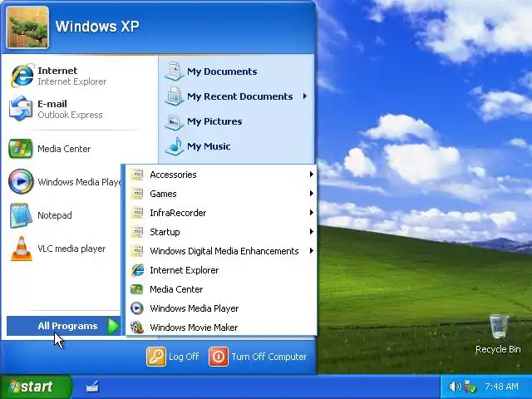Click the Log Off key icon

(156, 357)
